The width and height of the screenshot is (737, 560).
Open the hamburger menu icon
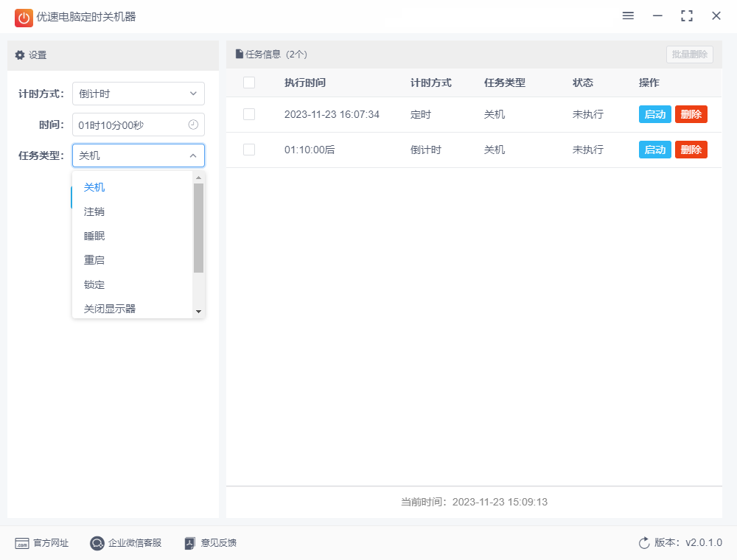(628, 15)
